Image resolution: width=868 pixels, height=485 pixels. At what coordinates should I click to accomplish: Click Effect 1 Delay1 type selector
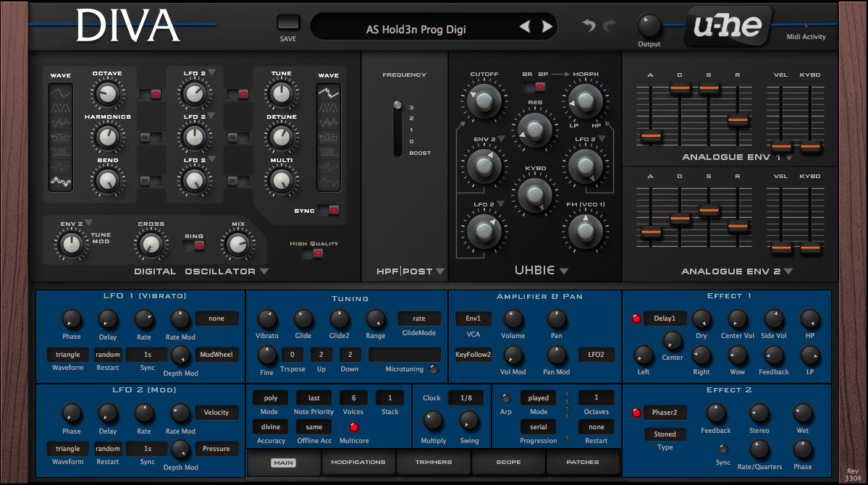[665, 319]
